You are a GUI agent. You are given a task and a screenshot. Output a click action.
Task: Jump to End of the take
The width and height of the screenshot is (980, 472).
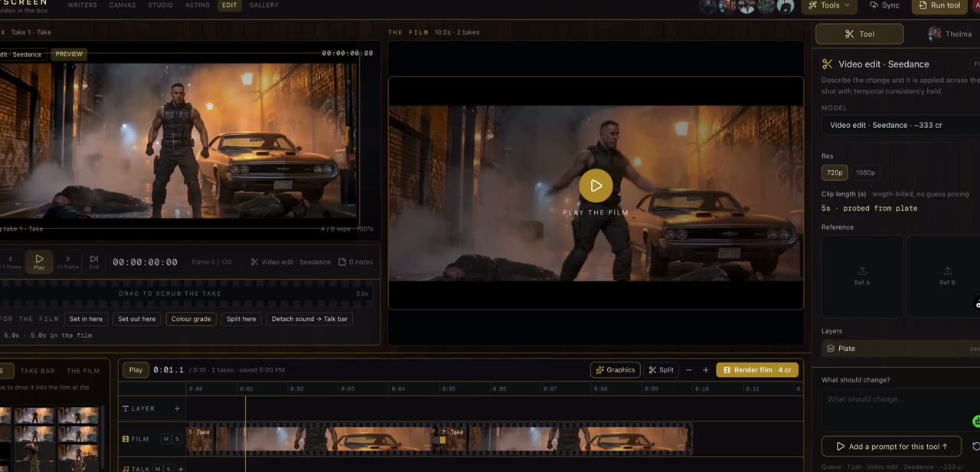pyautogui.click(x=93, y=261)
